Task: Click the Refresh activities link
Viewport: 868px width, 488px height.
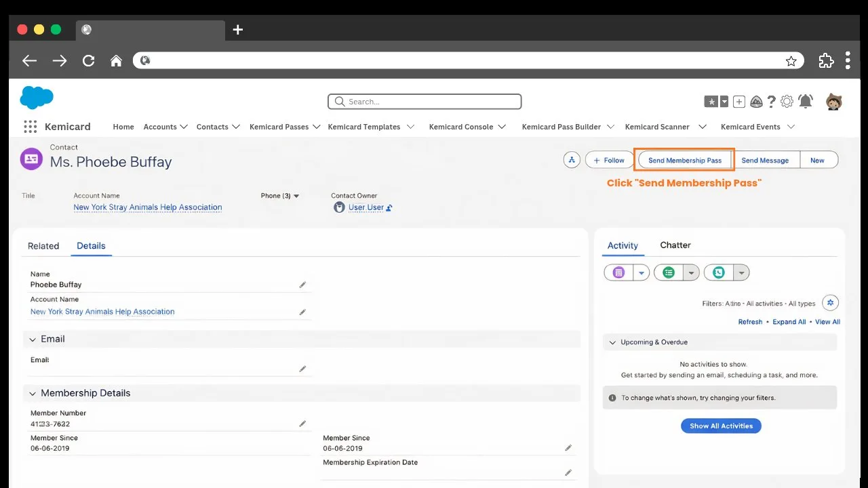Action: click(x=750, y=322)
